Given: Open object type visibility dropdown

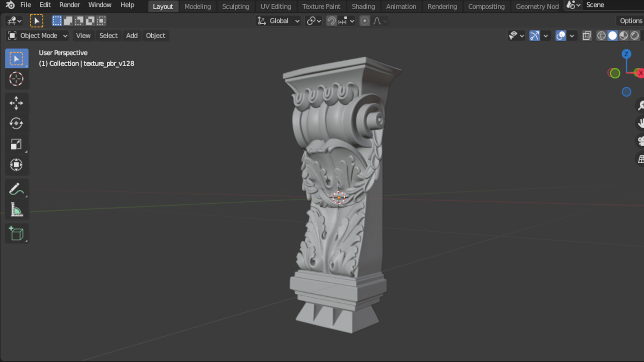Looking at the screenshot, I should (516, 36).
